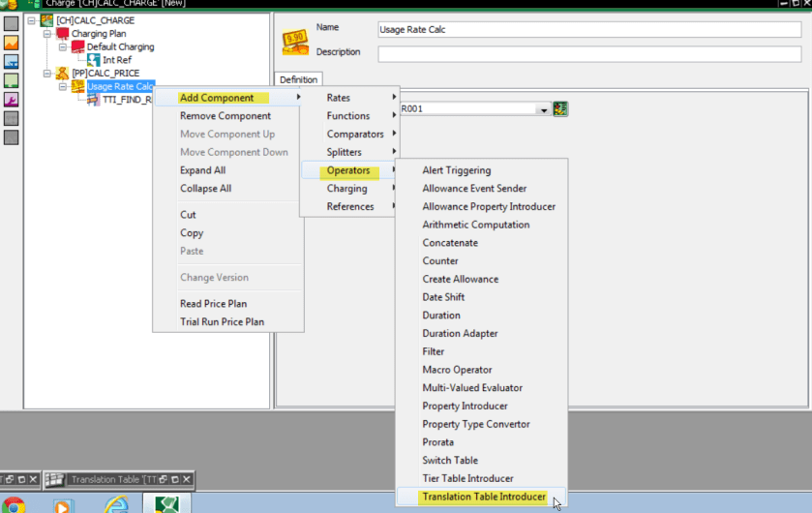Restore the minimized Translation Table window
The width and height of the screenshot is (812, 513).
coord(164,479)
